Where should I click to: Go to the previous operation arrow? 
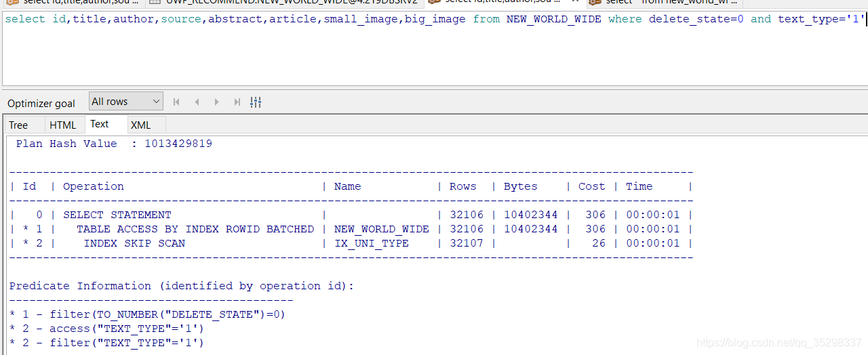point(197,102)
